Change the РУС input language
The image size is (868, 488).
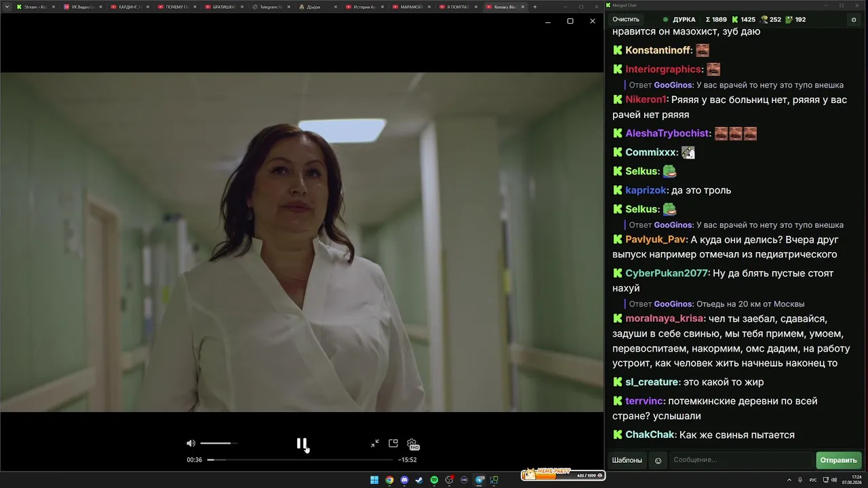tap(813, 480)
